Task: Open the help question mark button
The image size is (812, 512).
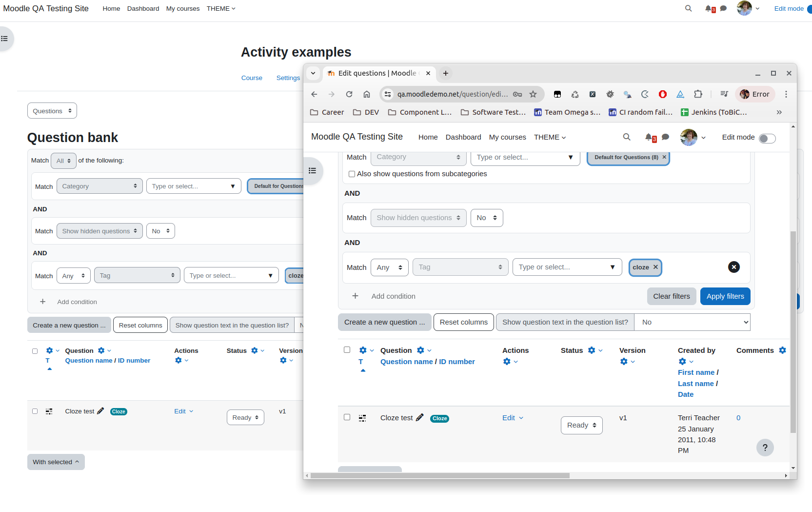Action: (x=765, y=448)
